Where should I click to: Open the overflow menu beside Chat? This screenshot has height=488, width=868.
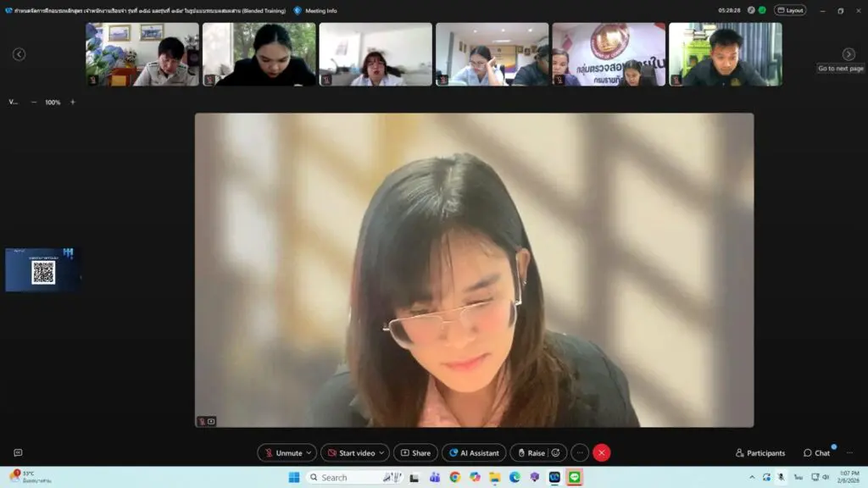[x=849, y=453]
